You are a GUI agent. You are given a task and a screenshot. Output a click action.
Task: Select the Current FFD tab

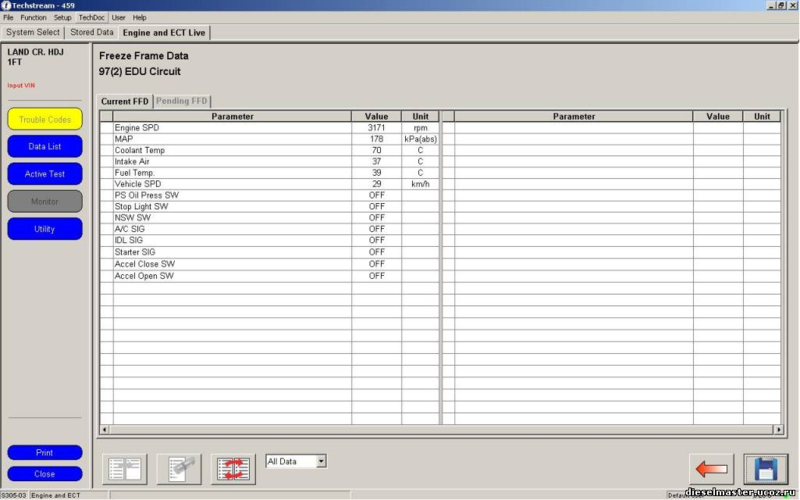click(x=124, y=101)
